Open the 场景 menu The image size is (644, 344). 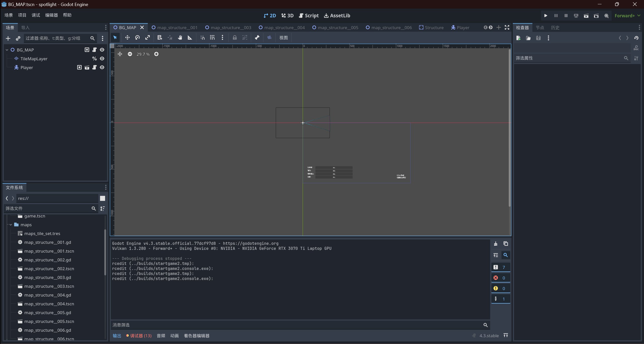pos(9,15)
